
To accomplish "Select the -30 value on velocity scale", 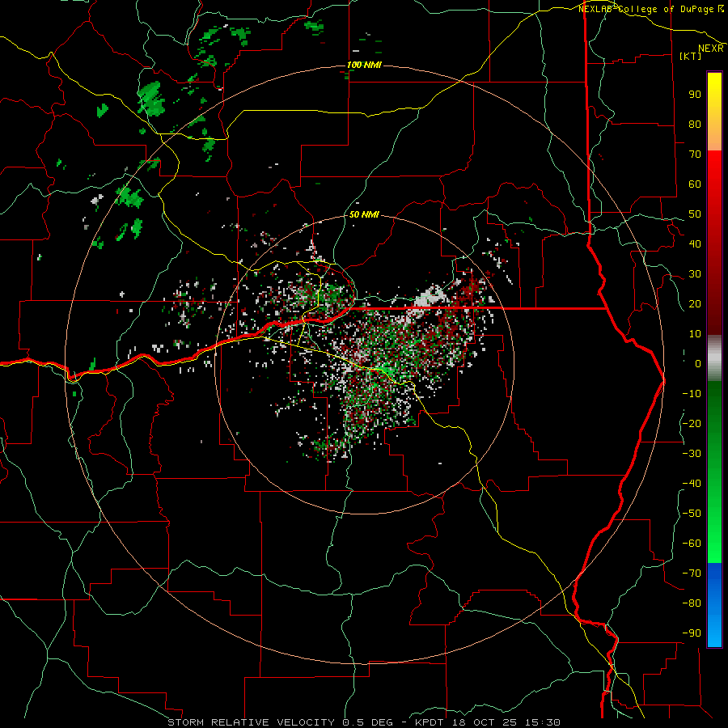I will (692, 454).
